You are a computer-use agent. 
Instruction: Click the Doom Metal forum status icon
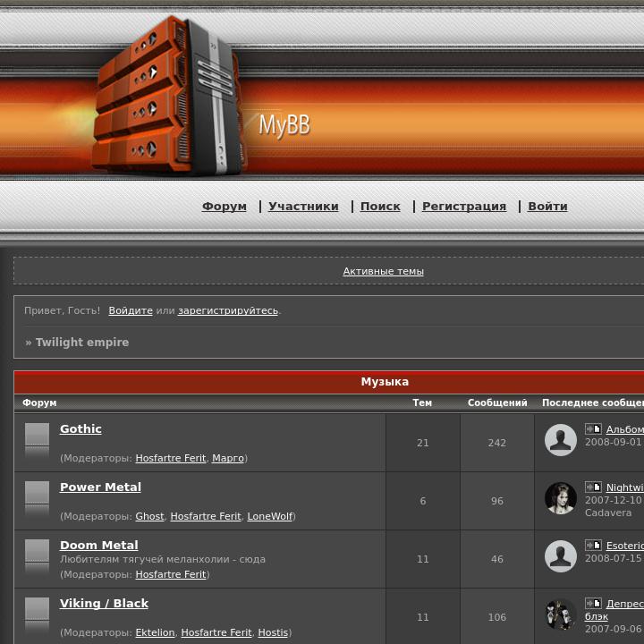[x=37, y=556]
